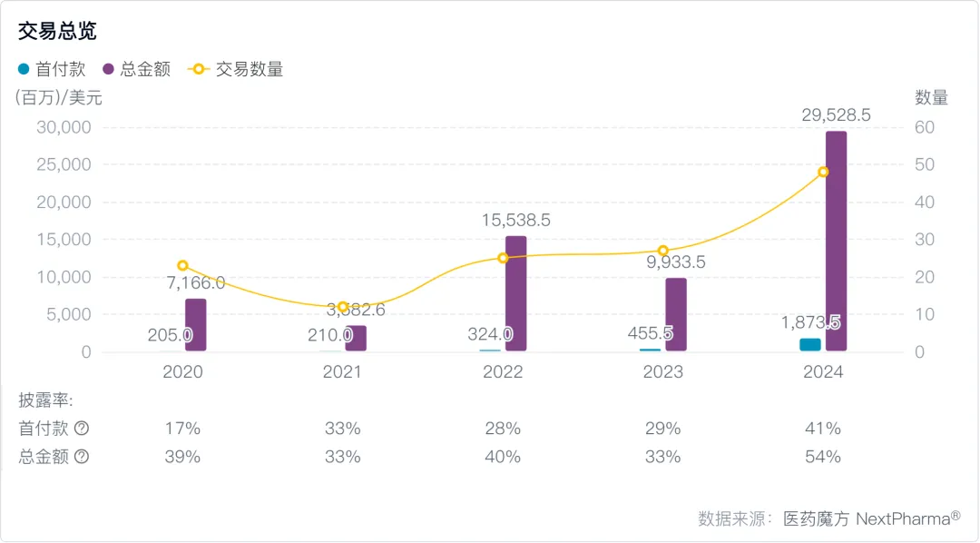This screenshot has width=980, height=543.
Task: Click the 2024 总金额 purple bar
Action: click(836, 241)
